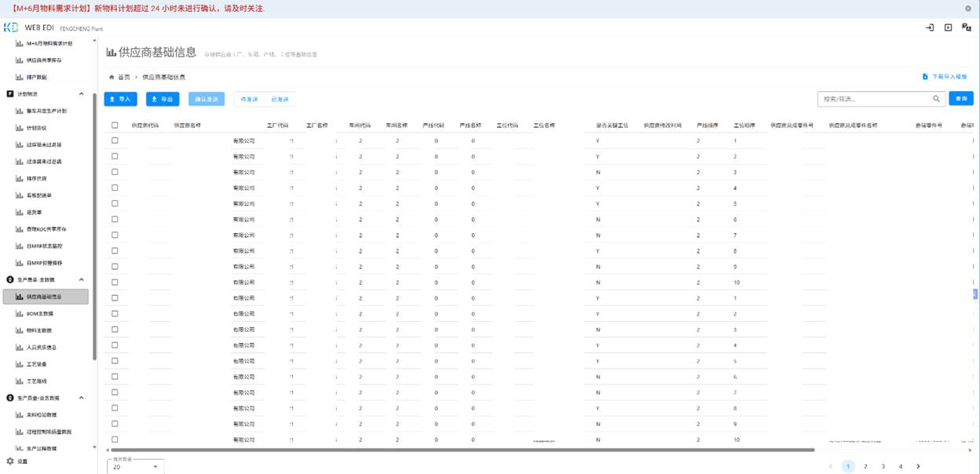
Task: Open 整车月度生产计划 in the sidebar
Action: tap(46, 111)
